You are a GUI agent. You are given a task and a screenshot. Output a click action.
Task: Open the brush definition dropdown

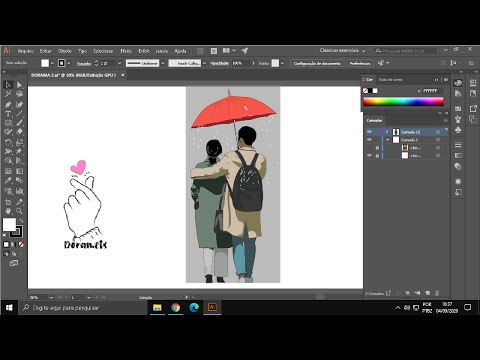pos(204,63)
